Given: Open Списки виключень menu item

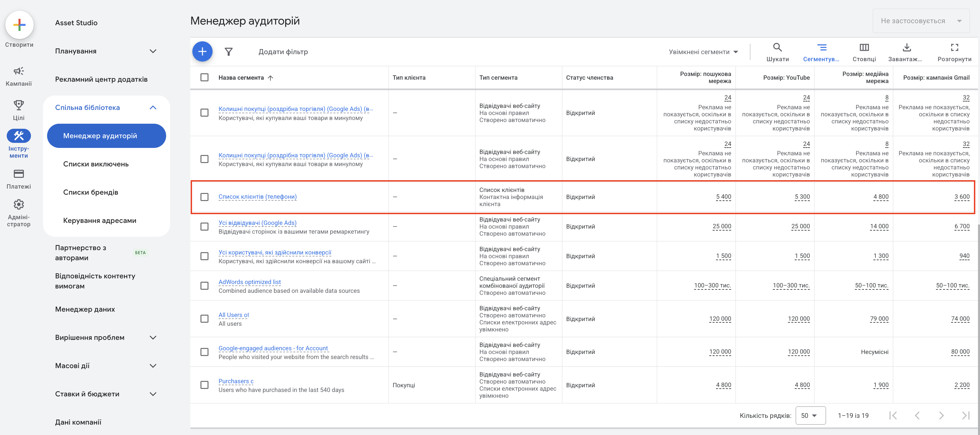Looking at the screenshot, I should 96,164.
